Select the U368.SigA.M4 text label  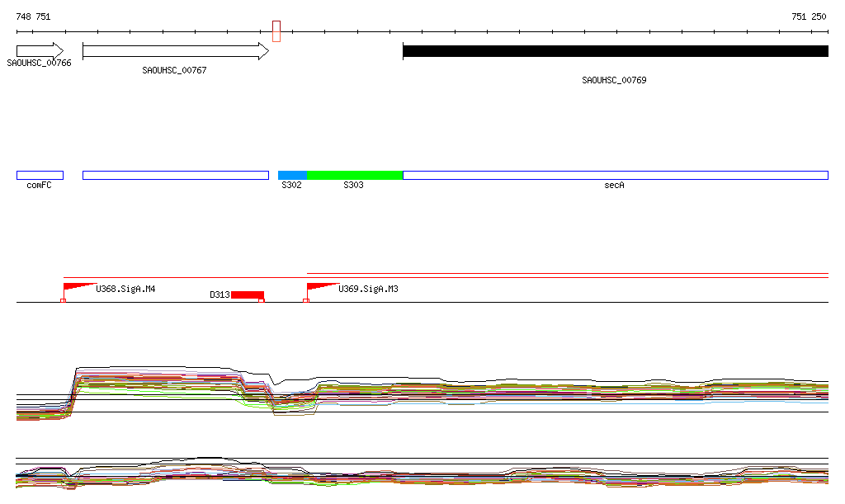pyautogui.click(x=126, y=290)
